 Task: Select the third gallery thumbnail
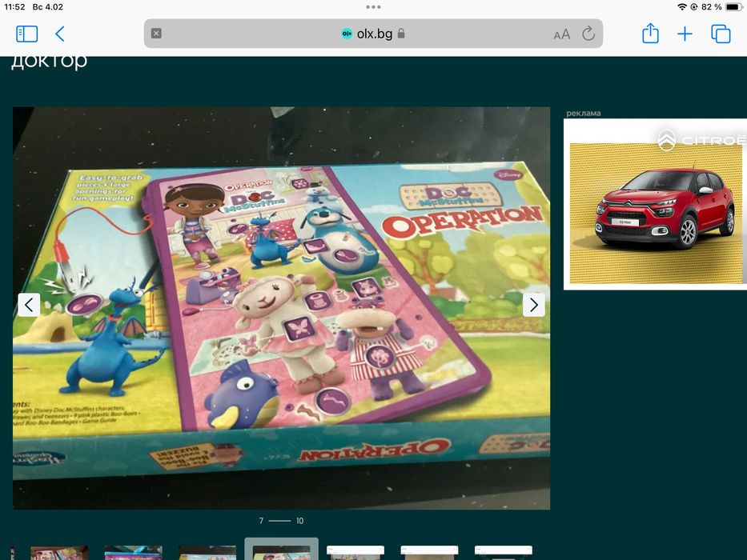pyautogui.click(x=207, y=553)
